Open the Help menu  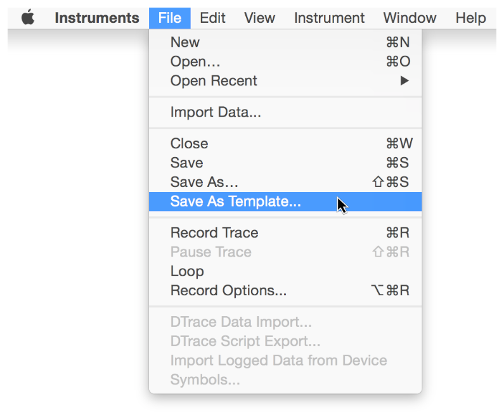470,18
